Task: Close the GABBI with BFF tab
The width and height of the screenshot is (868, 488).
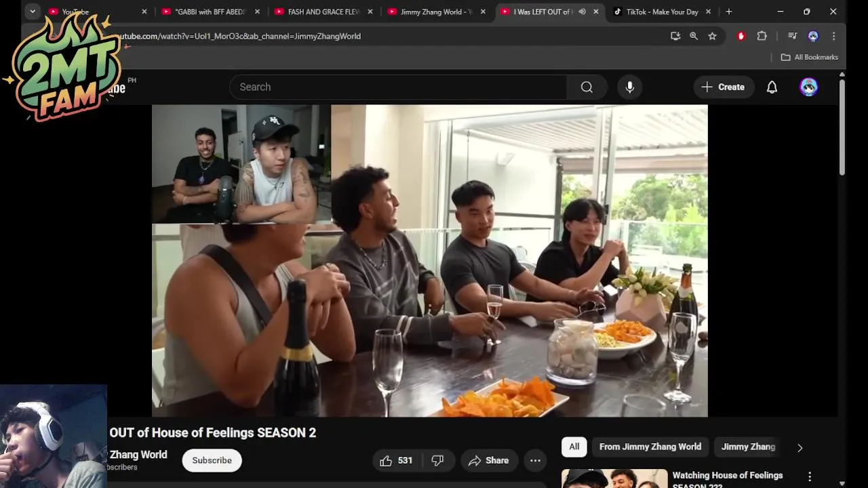Action: pos(258,12)
